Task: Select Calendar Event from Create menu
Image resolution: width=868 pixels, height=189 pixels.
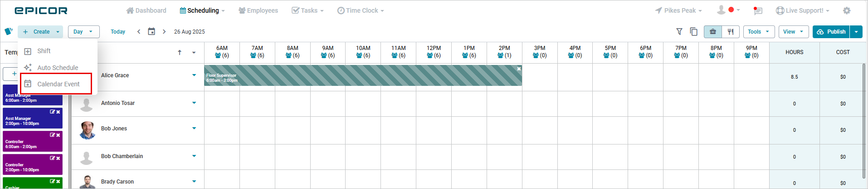Action: point(58,84)
